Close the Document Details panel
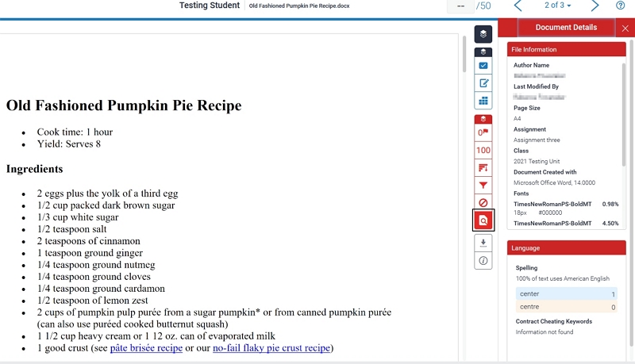The image size is (635, 364). (625, 29)
